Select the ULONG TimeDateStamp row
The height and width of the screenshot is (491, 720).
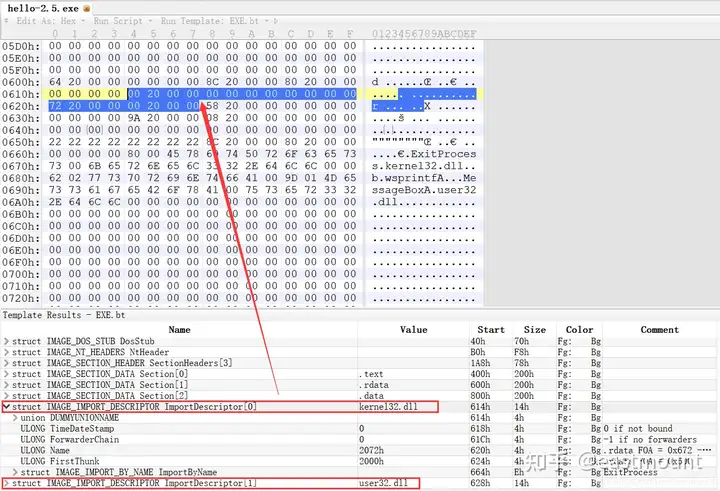tap(358, 429)
